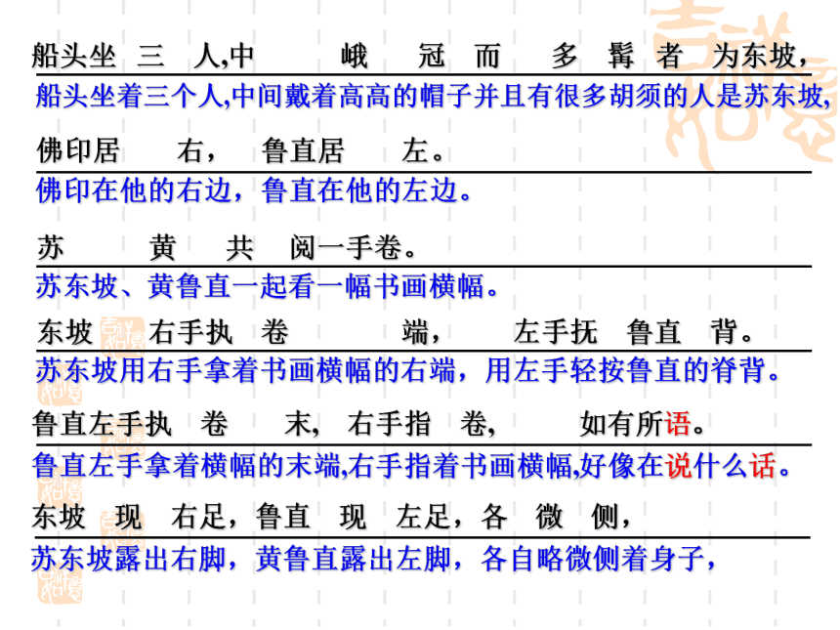Click the blue translation starting '船头坐着三个人'
This screenshot has width=840, height=630.
click(433, 97)
